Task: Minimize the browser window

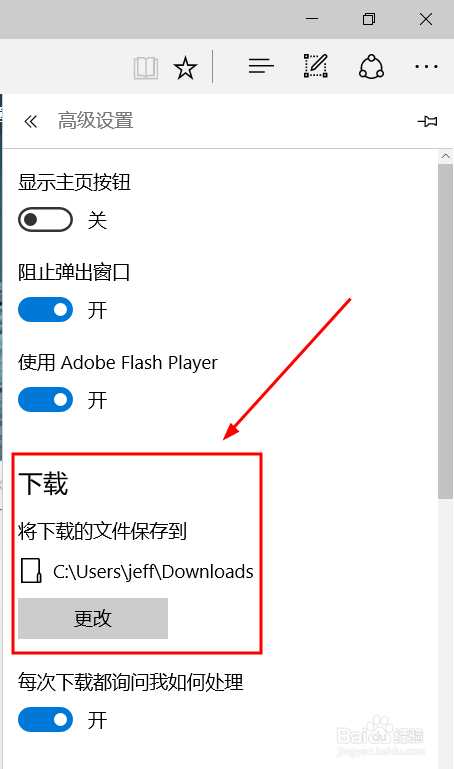Action: point(312,19)
